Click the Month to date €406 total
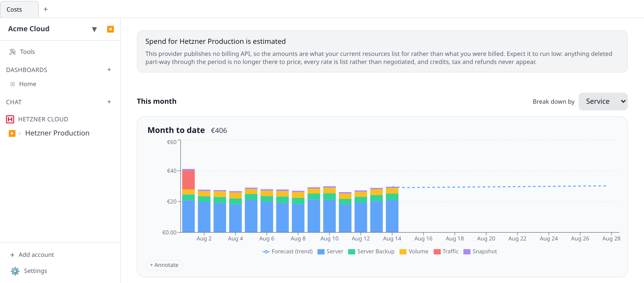644x283 pixels. pos(219,130)
